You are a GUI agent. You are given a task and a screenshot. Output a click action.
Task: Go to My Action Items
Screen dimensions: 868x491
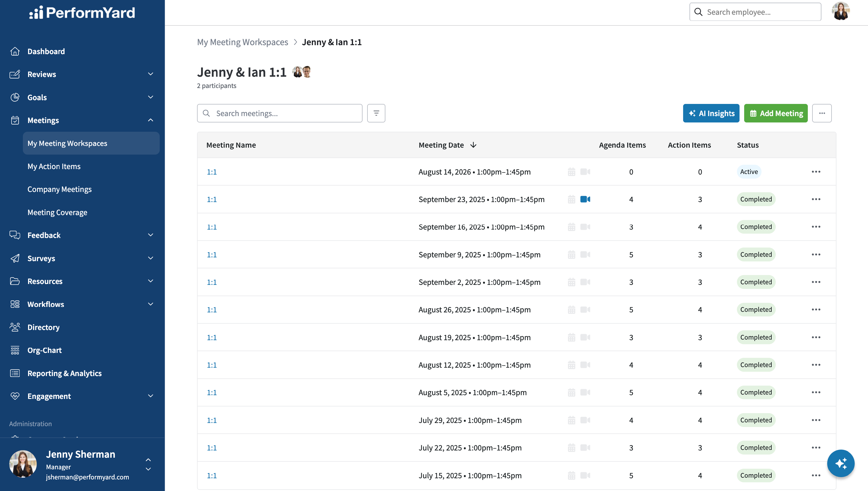coord(54,166)
